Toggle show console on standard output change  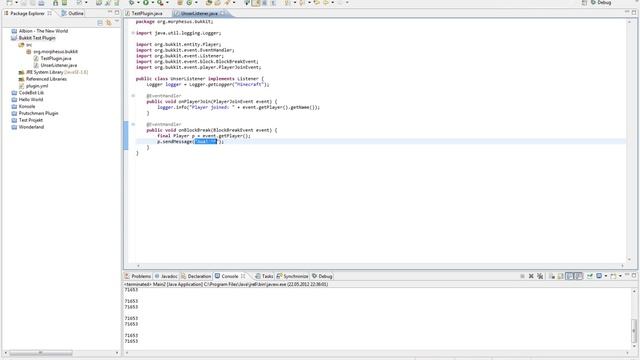click(x=569, y=276)
